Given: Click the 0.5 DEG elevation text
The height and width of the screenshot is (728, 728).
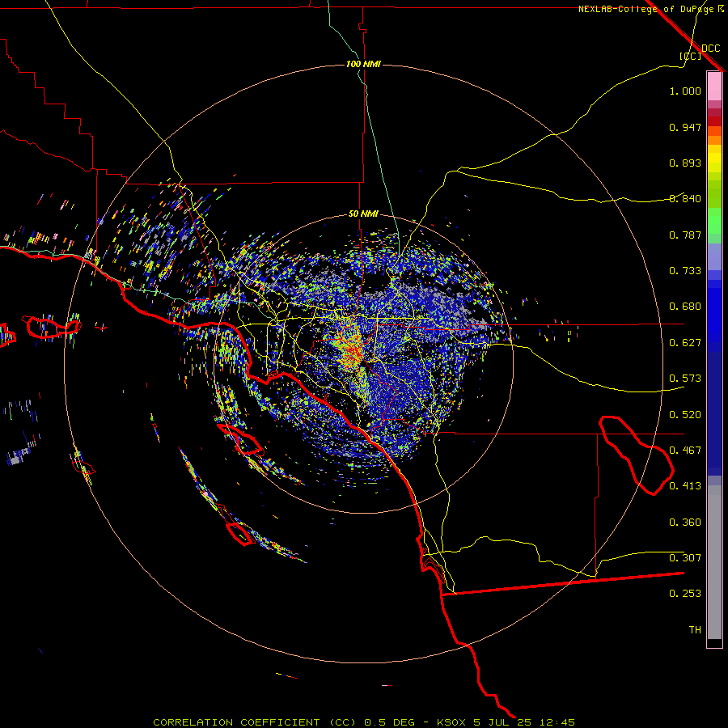Looking at the screenshot, I should point(390,722).
